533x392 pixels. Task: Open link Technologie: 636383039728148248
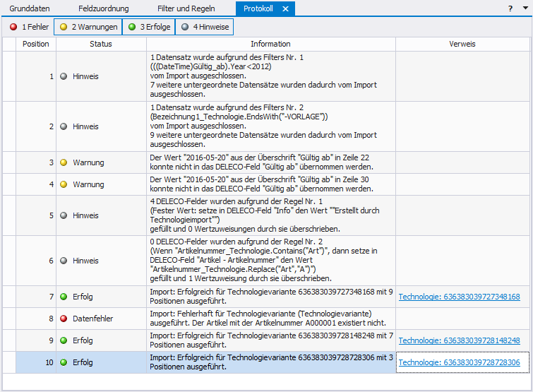point(459,340)
